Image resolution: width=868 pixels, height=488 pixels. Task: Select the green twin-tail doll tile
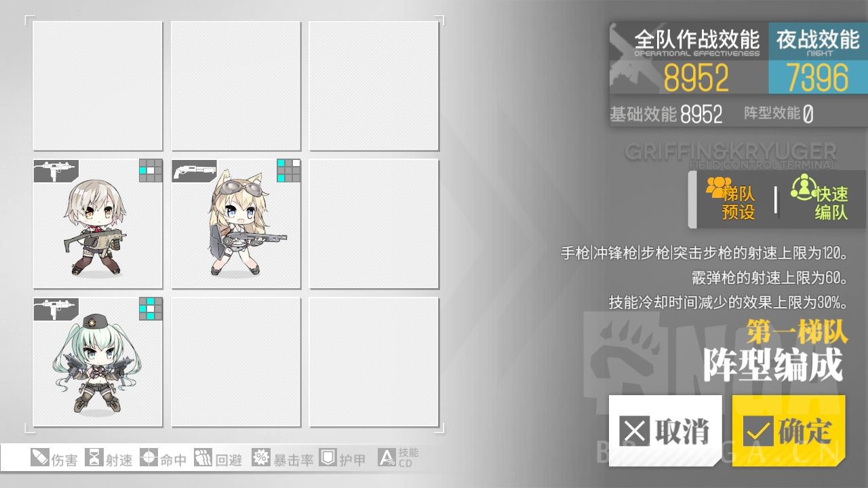click(x=98, y=362)
